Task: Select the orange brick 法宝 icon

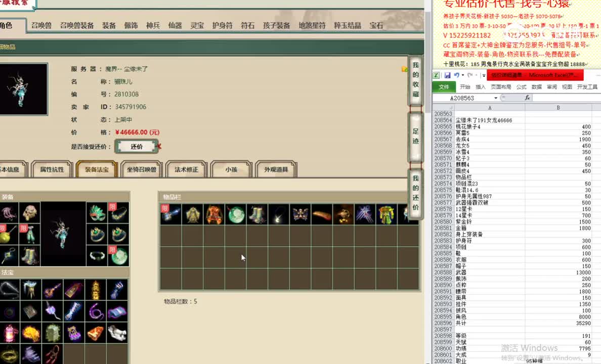Action: pyautogui.click(x=96, y=333)
